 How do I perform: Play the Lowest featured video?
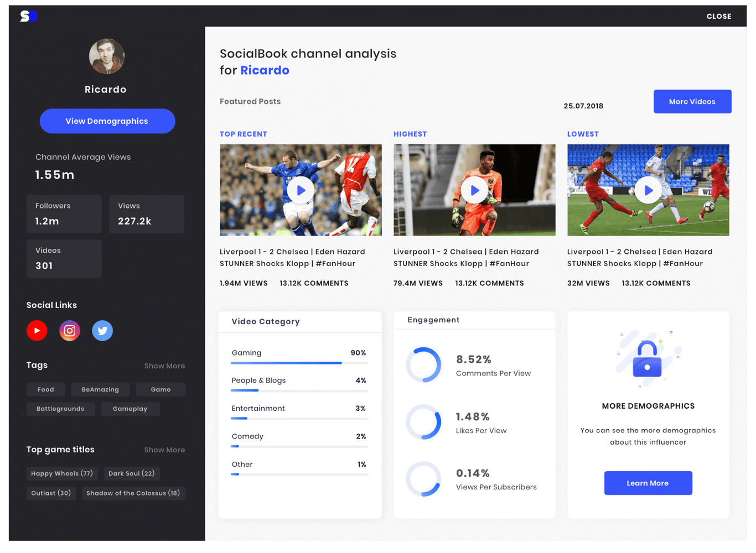pos(648,190)
